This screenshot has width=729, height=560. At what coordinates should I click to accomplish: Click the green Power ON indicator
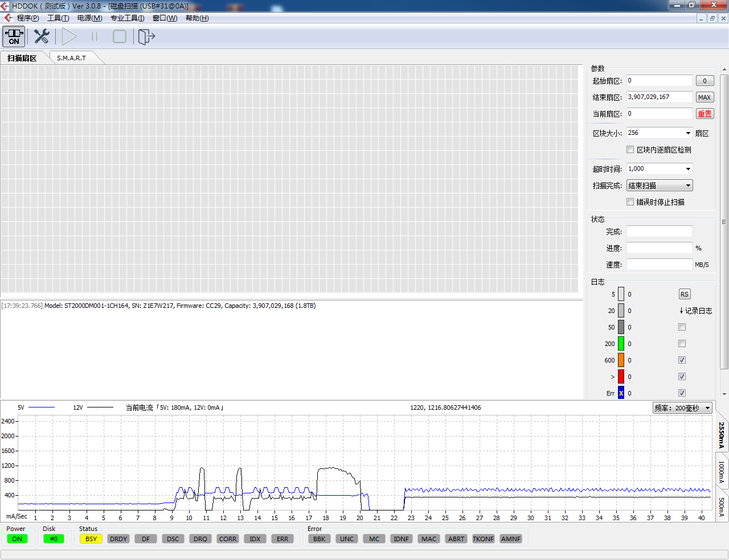(x=17, y=539)
